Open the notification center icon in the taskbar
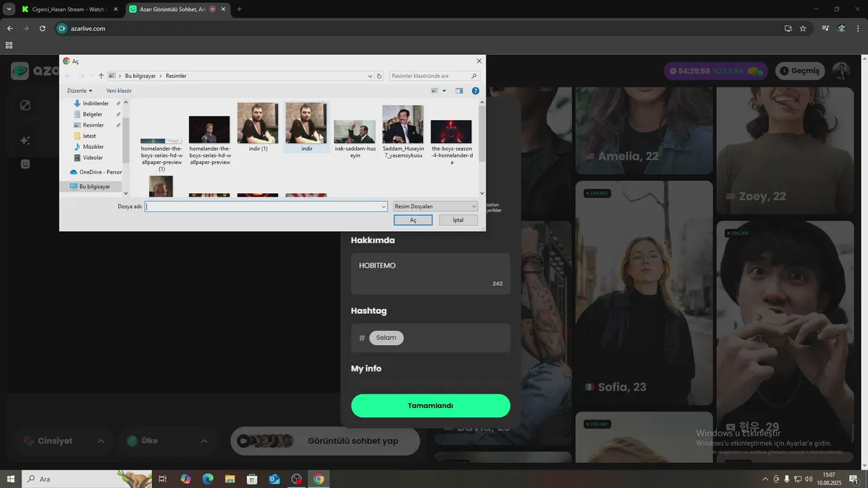The image size is (868, 488). pos(854,479)
